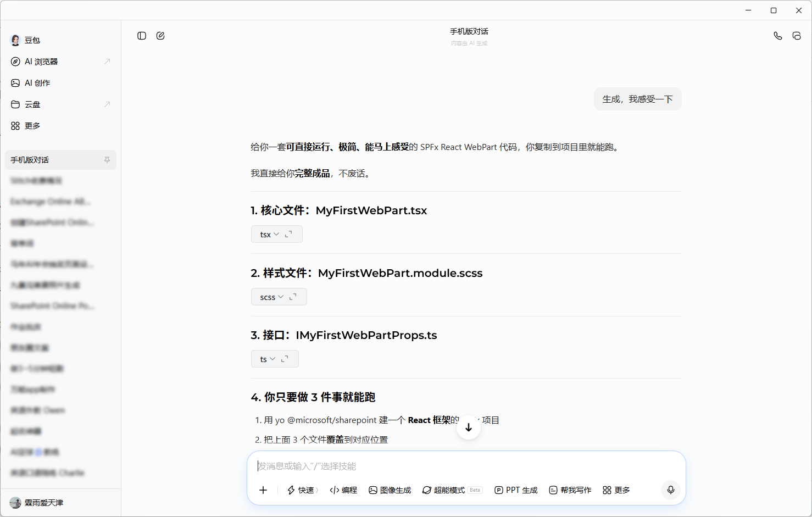Select the 编程 skill
Viewport: 812px width, 517px height.
point(343,490)
